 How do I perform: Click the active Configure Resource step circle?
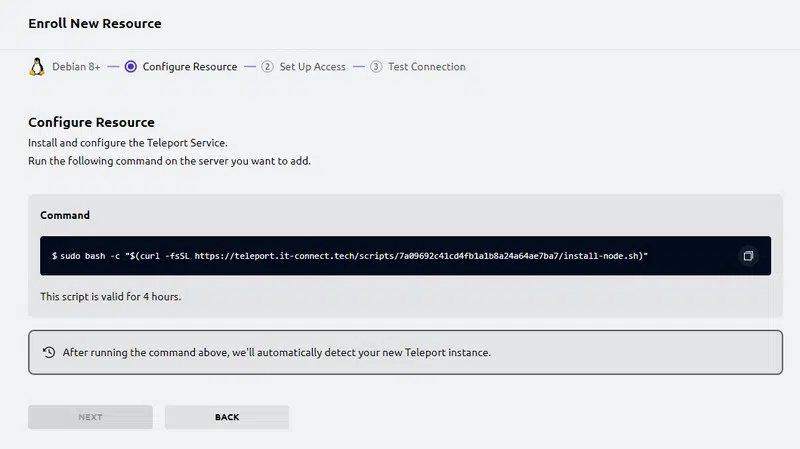click(131, 67)
